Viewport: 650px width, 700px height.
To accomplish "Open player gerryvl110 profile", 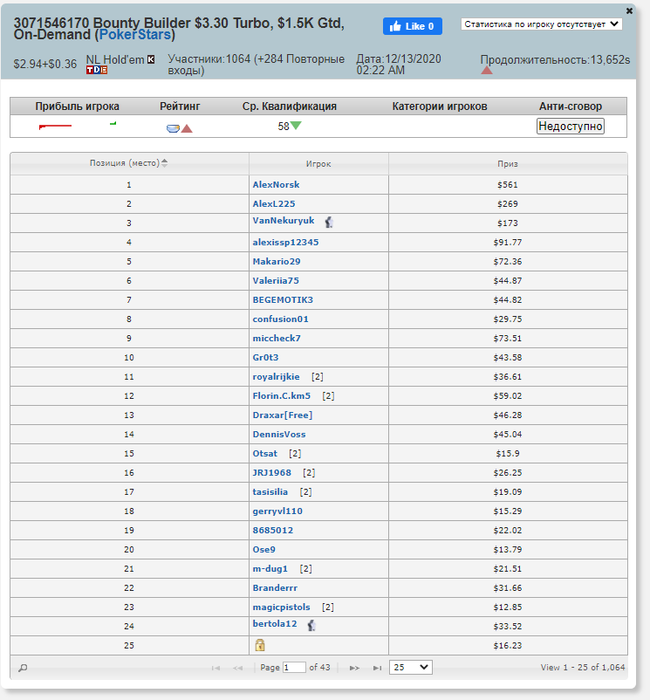I will 278,511.
